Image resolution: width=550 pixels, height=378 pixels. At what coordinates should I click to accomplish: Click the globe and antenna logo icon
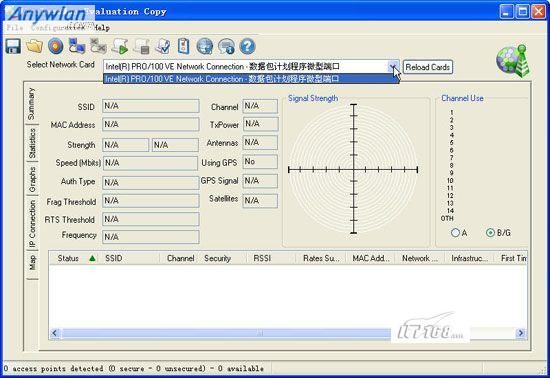(513, 61)
